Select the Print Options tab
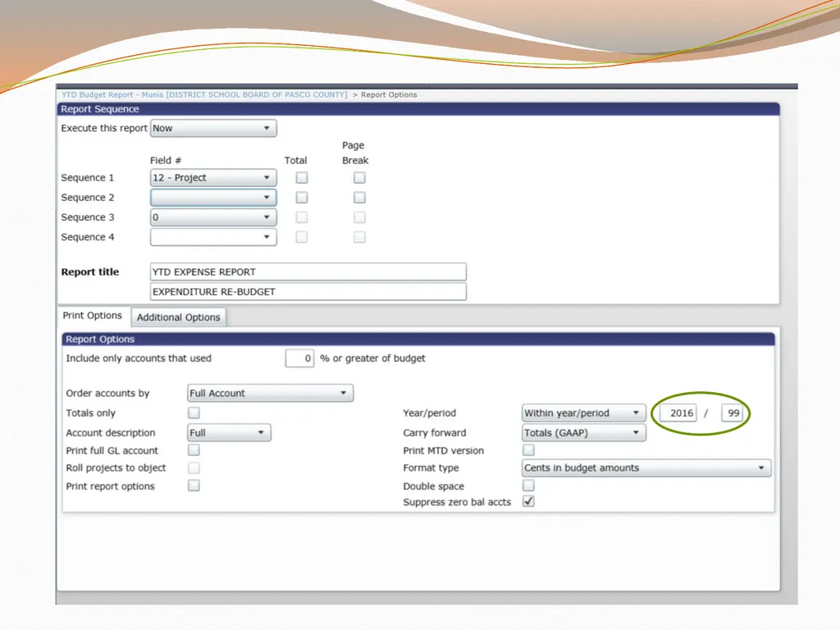The width and height of the screenshot is (840, 630). pos(93,316)
